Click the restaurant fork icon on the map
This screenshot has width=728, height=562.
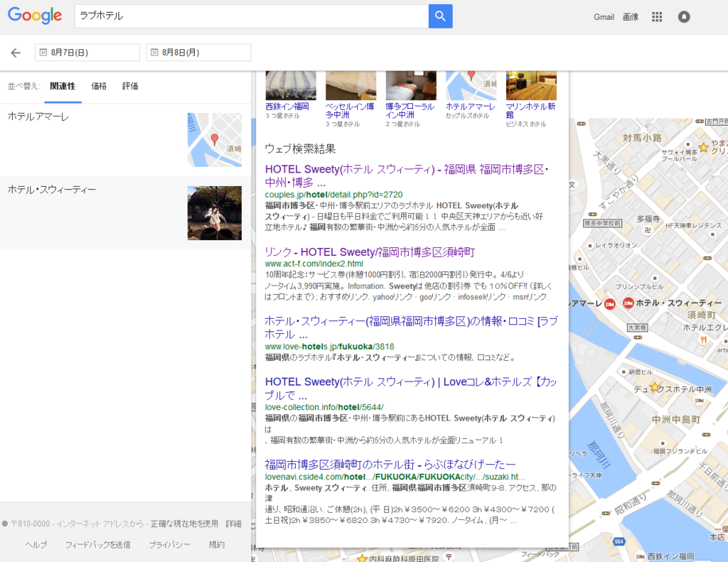point(704,340)
